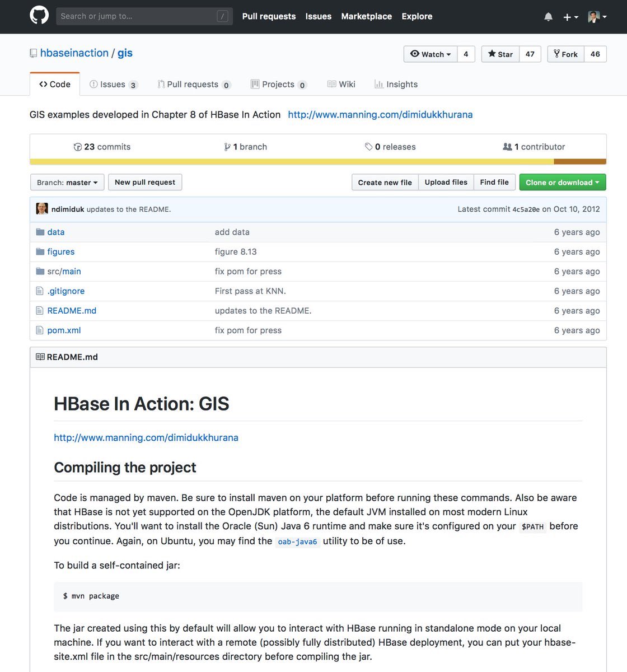Screen dimensions: 627x672
Task: Open the data folder
Action: (56, 232)
